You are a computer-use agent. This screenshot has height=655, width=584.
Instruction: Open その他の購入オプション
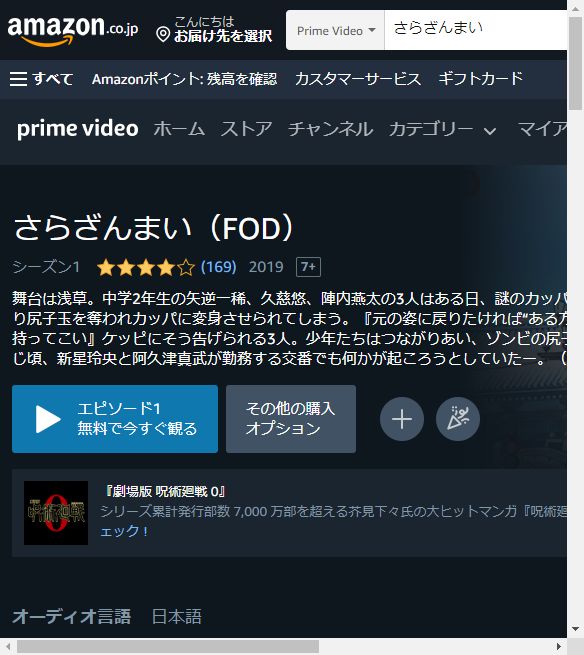[x=291, y=419]
